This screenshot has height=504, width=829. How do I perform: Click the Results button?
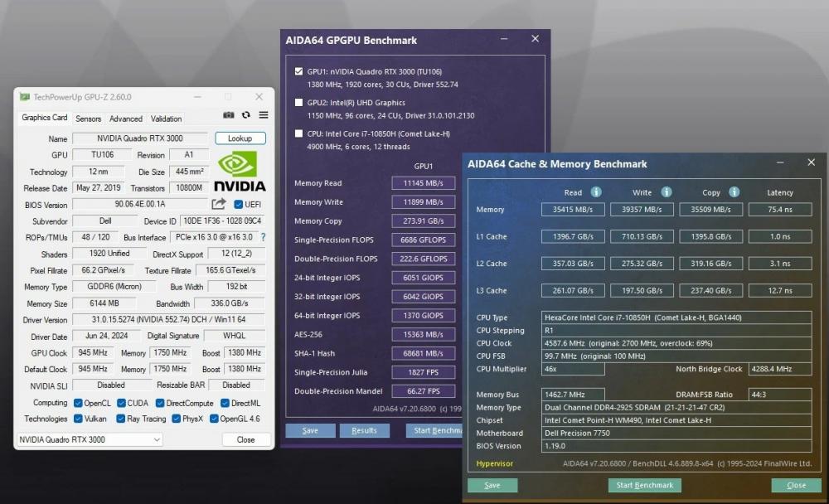[364, 430]
